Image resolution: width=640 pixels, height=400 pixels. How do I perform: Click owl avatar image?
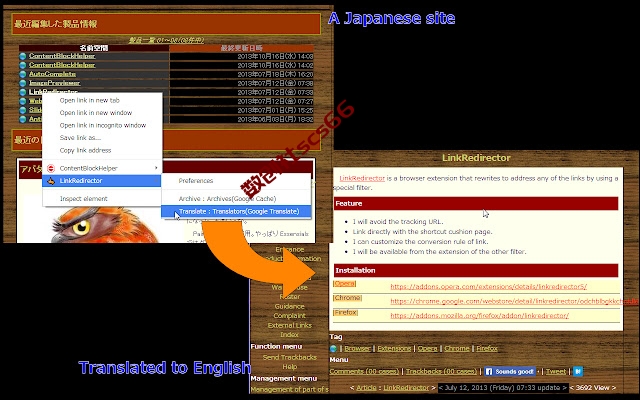[x=104, y=224]
